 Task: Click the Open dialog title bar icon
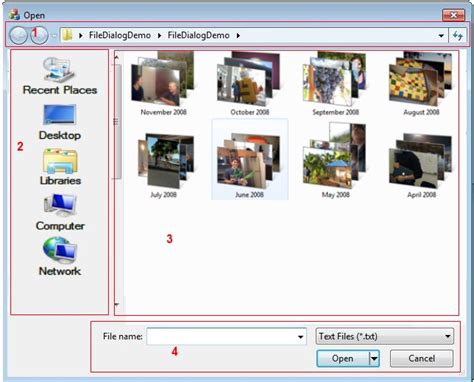14,14
